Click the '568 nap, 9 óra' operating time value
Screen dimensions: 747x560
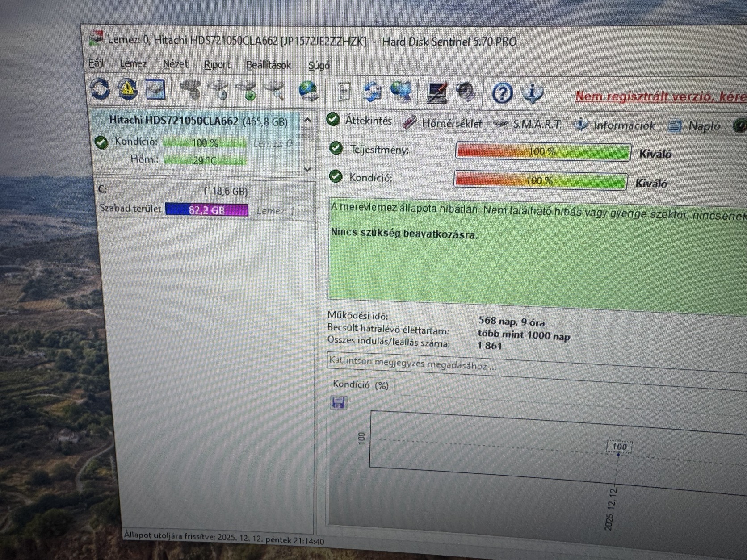click(512, 321)
